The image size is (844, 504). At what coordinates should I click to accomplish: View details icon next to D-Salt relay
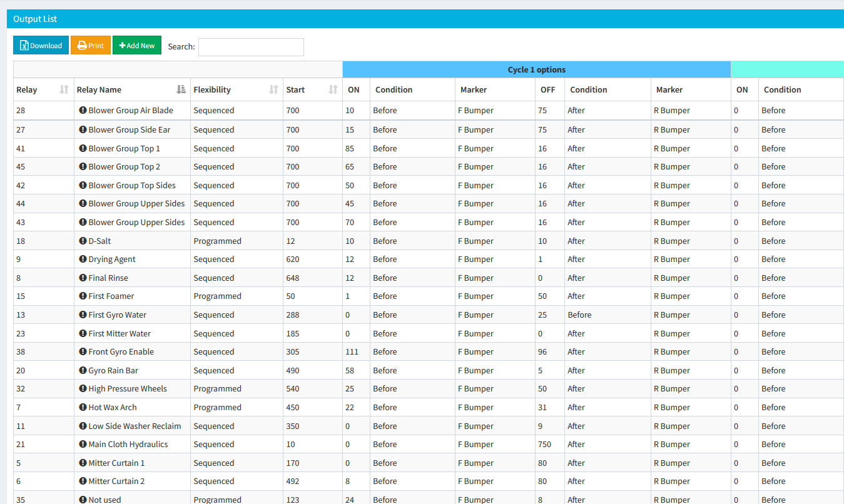[81, 241]
